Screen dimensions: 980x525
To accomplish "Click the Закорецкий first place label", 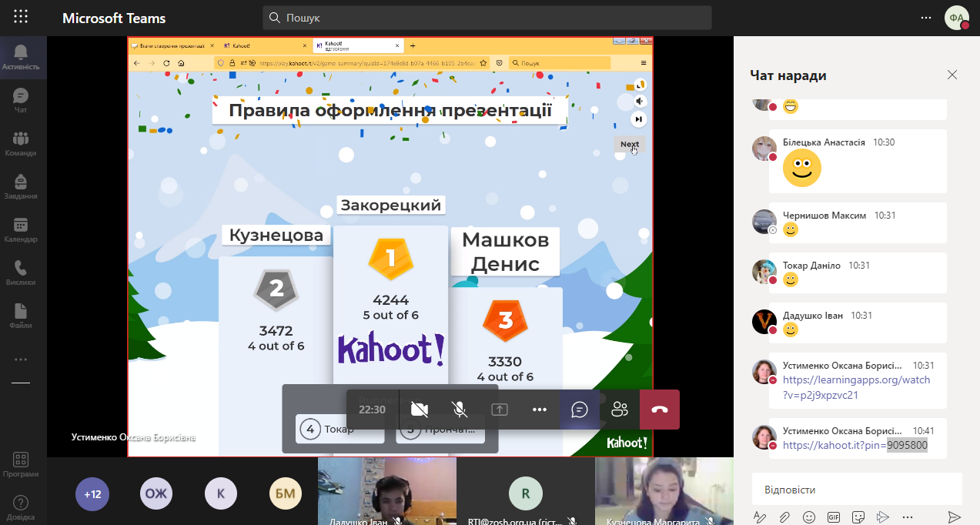I will point(390,205).
